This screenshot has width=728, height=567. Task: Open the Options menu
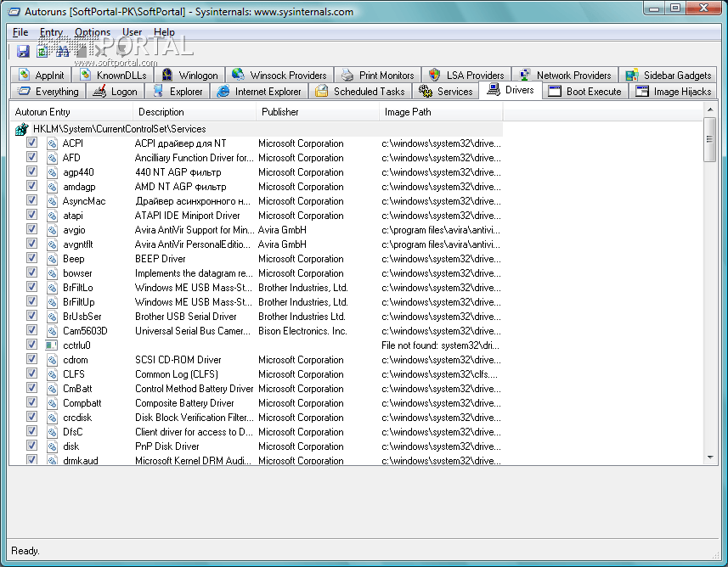(x=93, y=32)
